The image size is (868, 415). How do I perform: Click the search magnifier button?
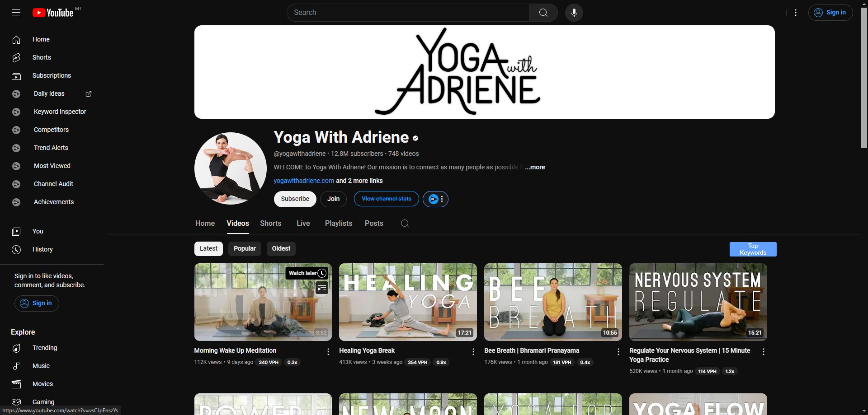tap(543, 13)
